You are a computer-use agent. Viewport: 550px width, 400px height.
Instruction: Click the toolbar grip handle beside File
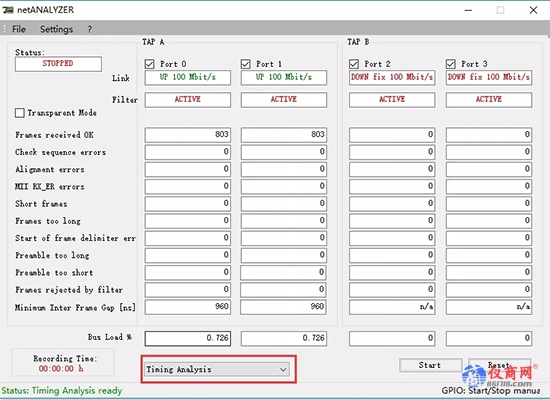point(4,29)
